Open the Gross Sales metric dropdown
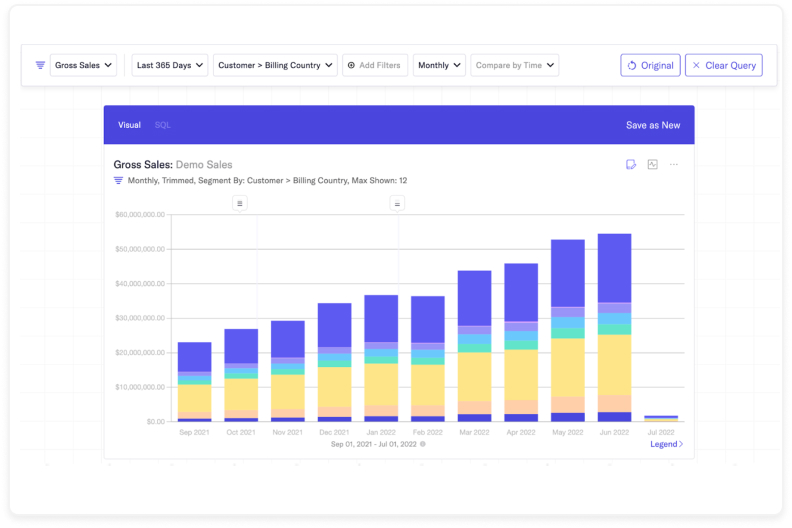The height and width of the screenshot is (528, 792). pyautogui.click(x=84, y=65)
